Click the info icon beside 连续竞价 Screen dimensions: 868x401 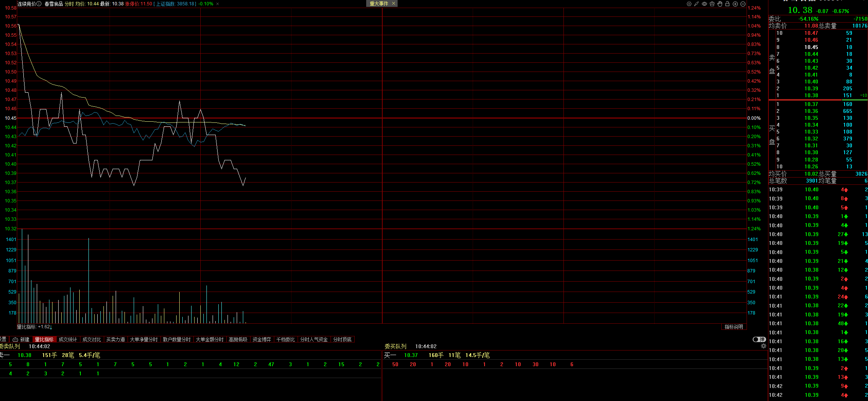[39, 4]
